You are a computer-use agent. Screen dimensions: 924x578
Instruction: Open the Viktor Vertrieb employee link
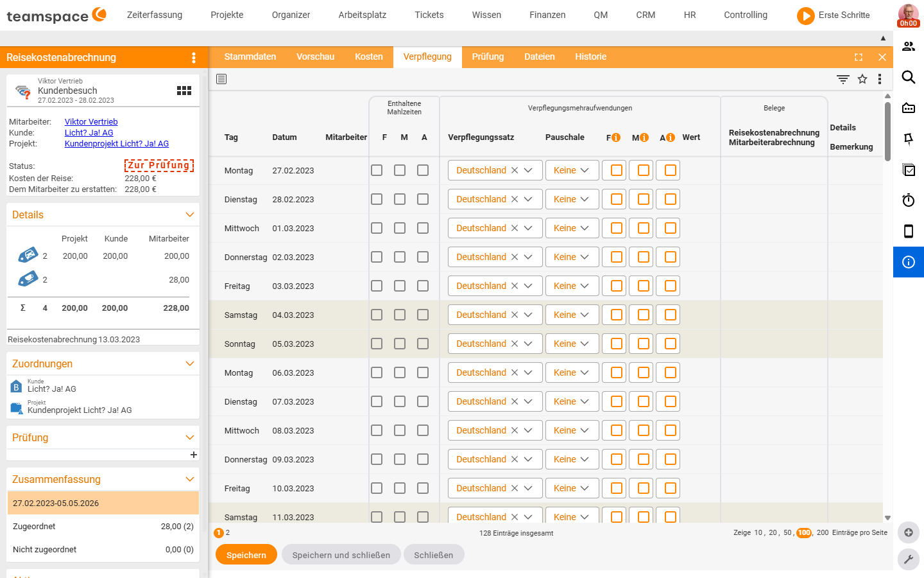[91, 121]
